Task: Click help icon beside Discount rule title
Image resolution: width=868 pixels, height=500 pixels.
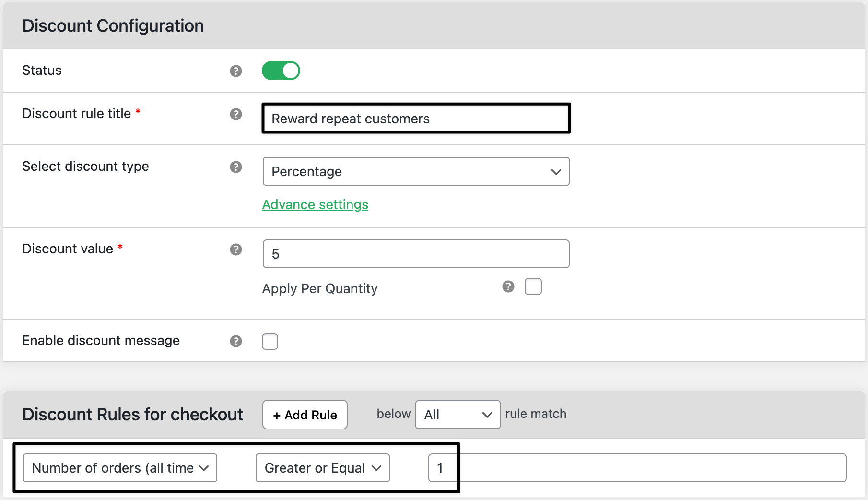Action: point(235,114)
